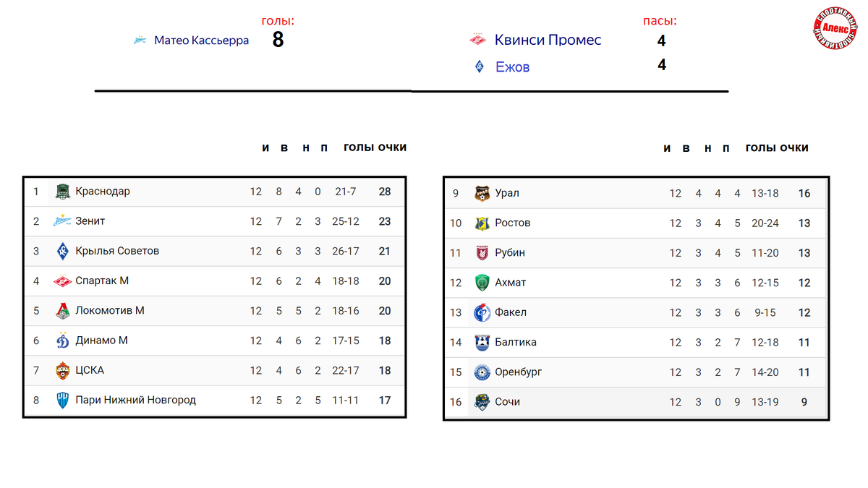Select the Крылья Советов club emblem
Screen dimensions: 868x488
[63, 252]
